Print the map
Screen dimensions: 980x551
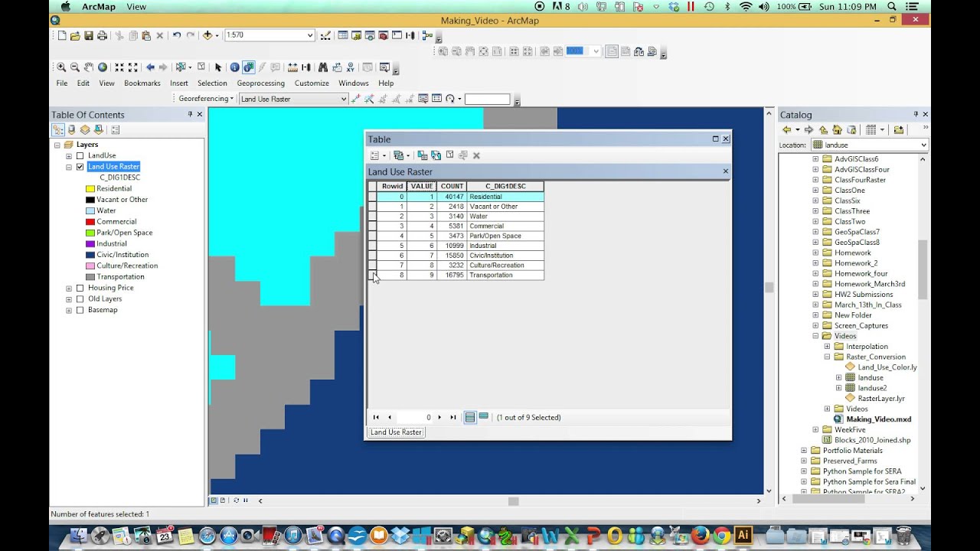[x=102, y=35]
